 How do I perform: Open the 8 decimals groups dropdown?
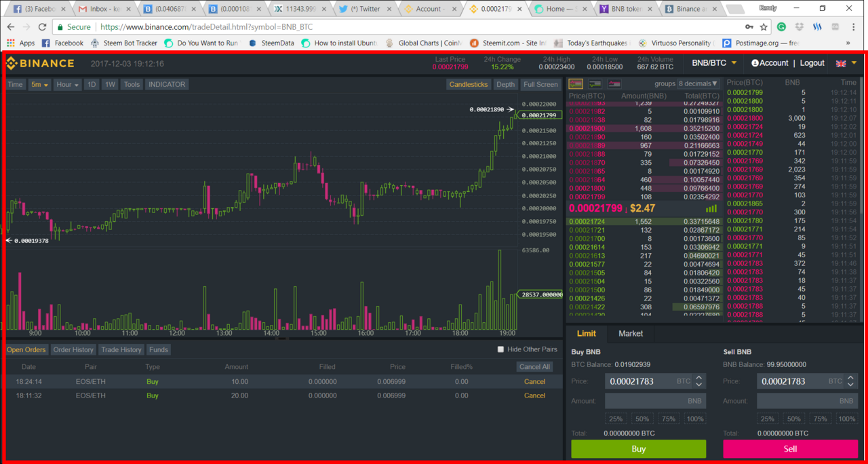point(698,84)
